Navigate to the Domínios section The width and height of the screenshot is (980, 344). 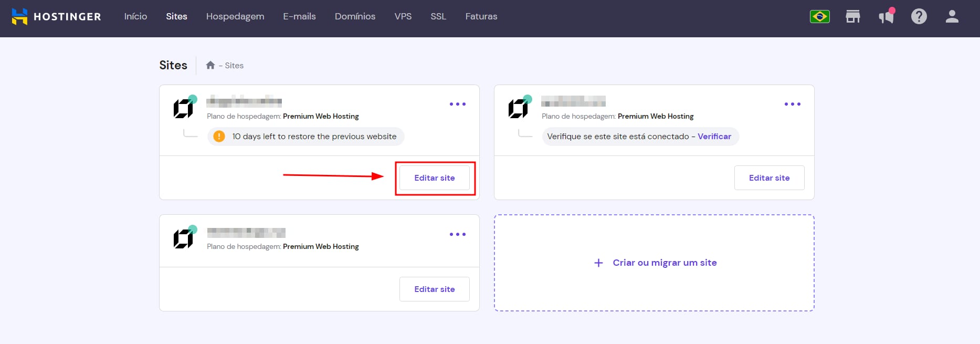tap(355, 17)
